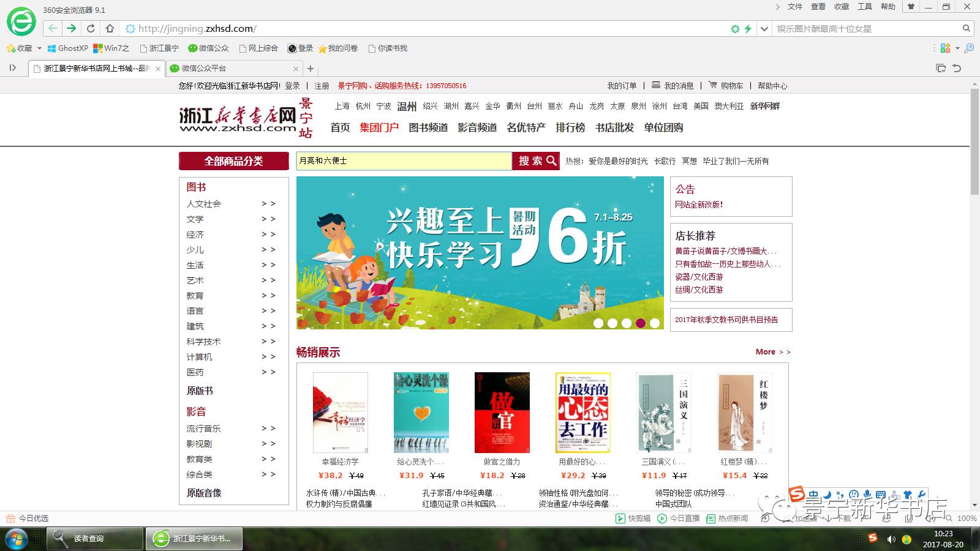Image resolution: width=980 pixels, height=551 pixels.
Task: Click the restore closed tab arrow
Action: pyautogui.click(x=957, y=68)
